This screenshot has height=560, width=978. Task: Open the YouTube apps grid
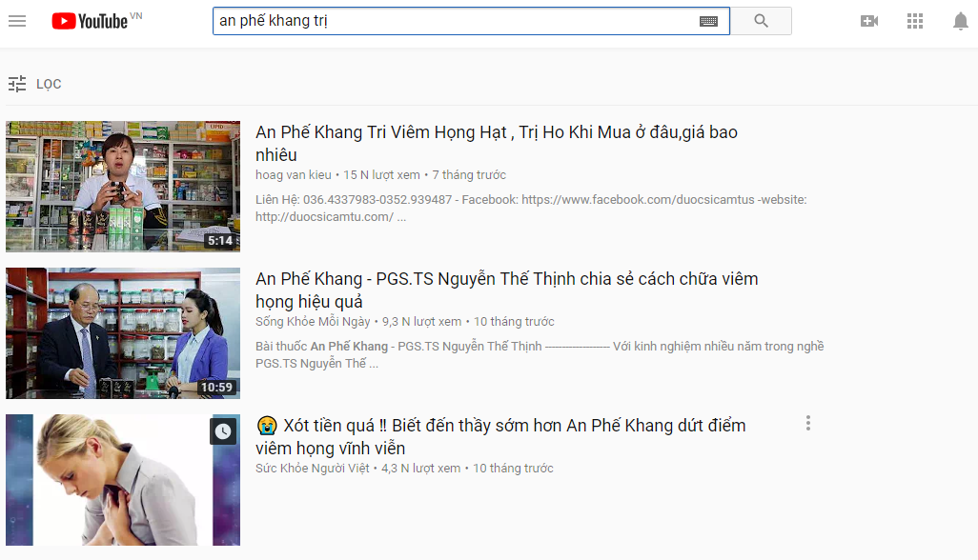click(915, 21)
